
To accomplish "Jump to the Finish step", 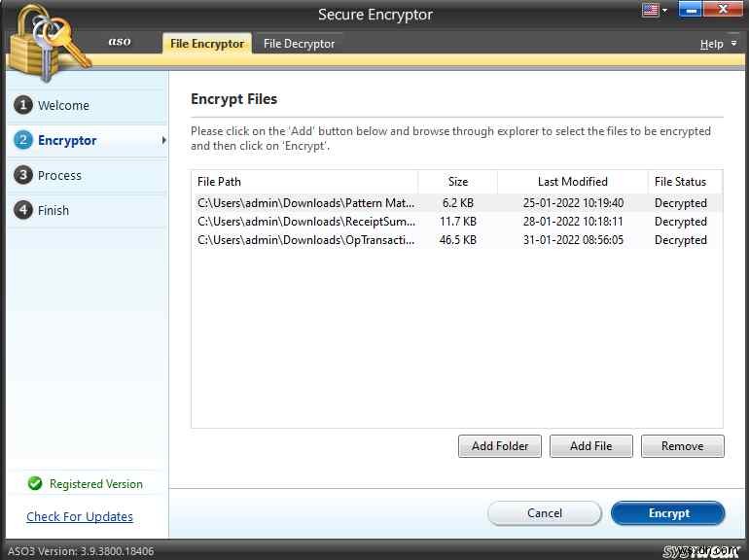I will [87, 210].
